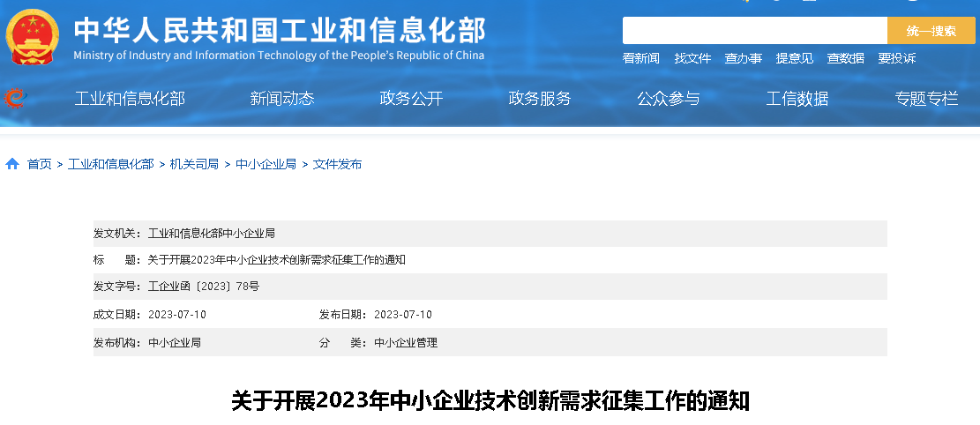This screenshot has height=425, width=980.
Task: Open the 提意见 quick link
Action: [x=794, y=58]
